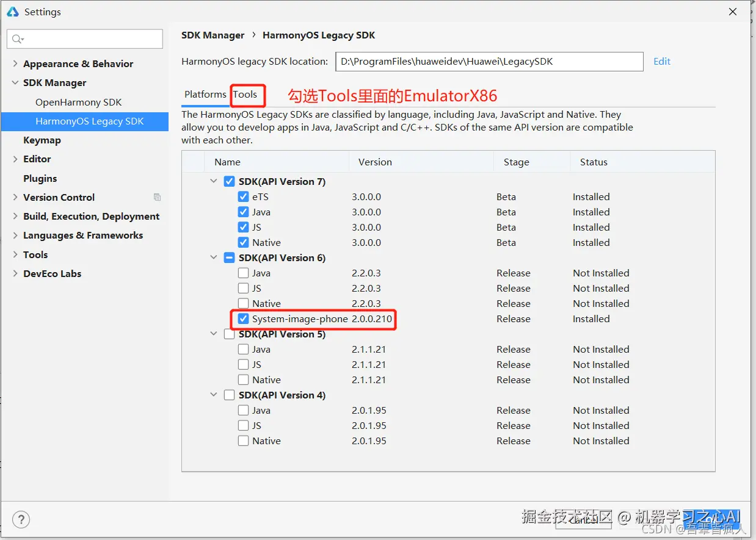
Task: Switch to the Tools tab
Action: pyautogui.click(x=245, y=95)
